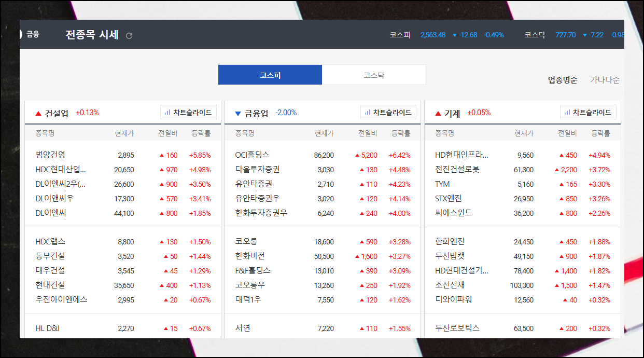Open stock HD현대건설기...

pos(461,271)
